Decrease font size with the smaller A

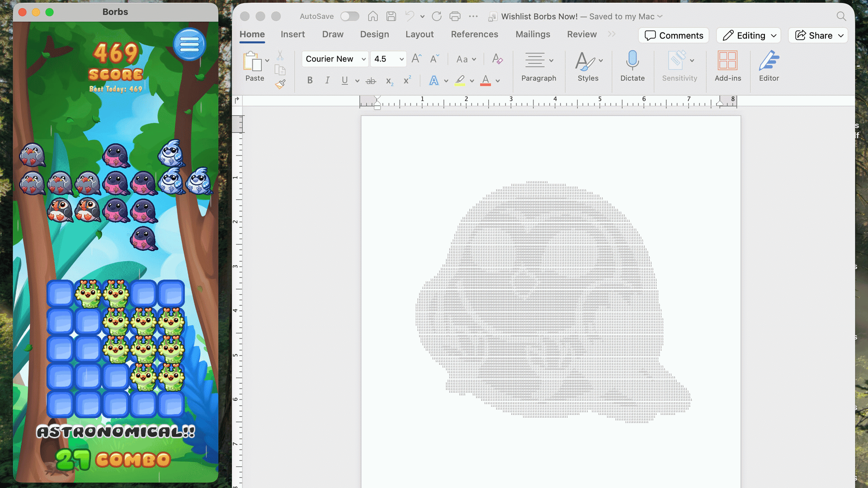434,59
